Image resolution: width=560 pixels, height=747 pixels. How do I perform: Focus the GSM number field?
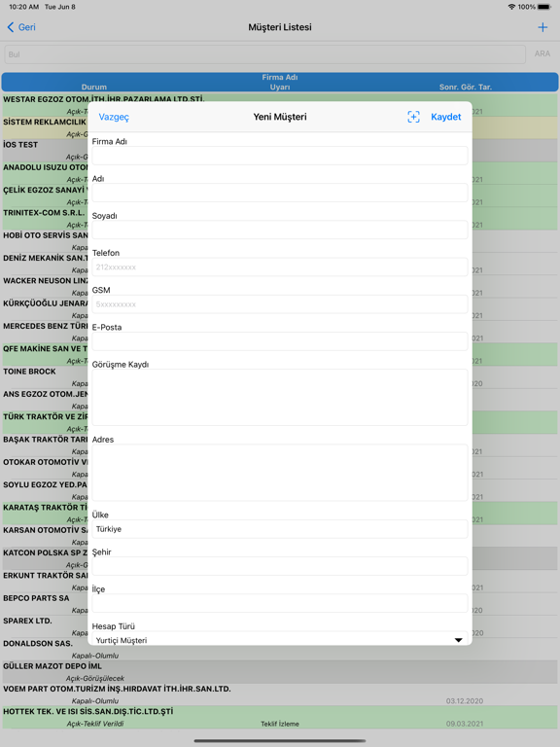tap(280, 303)
